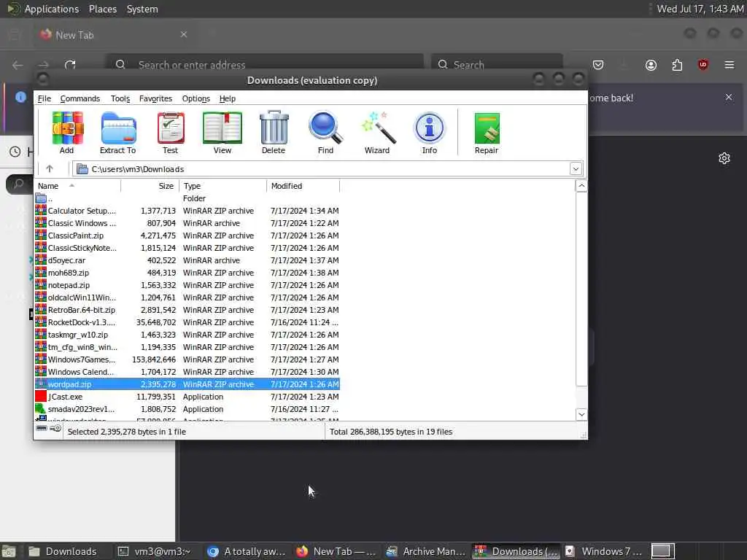
Task: Open Firefox hamburger menu
Action: coord(729,65)
